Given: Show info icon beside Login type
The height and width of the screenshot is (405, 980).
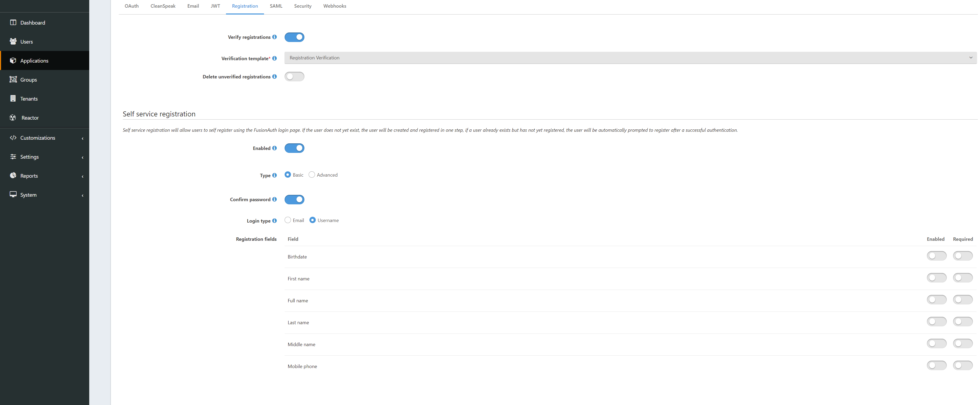Looking at the screenshot, I should 274,220.
